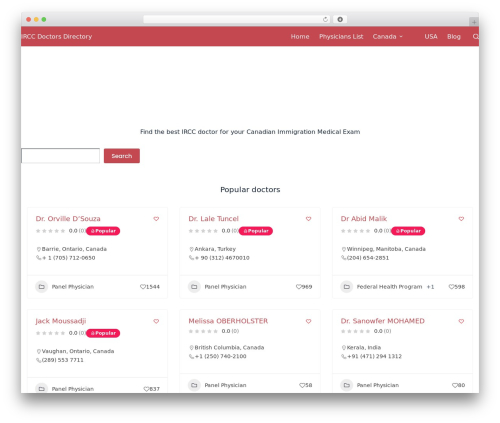
Task: Click the location pin beside Barrie, Ontario, Canada
Action: click(x=39, y=249)
